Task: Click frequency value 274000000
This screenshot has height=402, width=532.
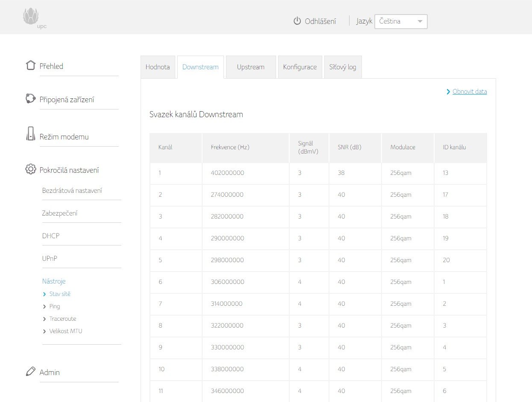Action: point(227,195)
